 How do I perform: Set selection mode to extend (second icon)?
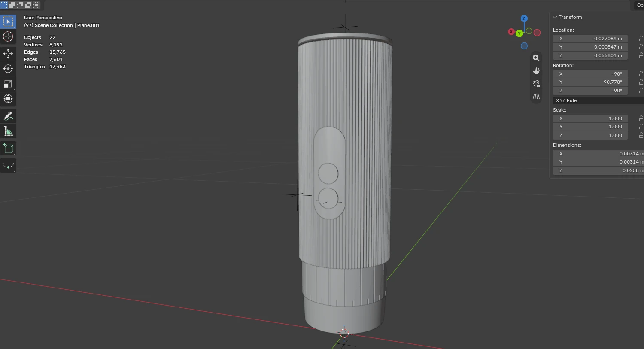[x=12, y=5]
